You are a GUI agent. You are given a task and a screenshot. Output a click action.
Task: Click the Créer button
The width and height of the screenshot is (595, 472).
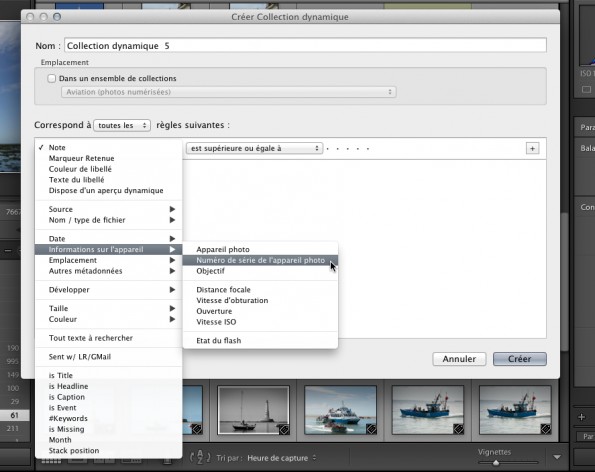pyautogui.click(x=519, y=359)
